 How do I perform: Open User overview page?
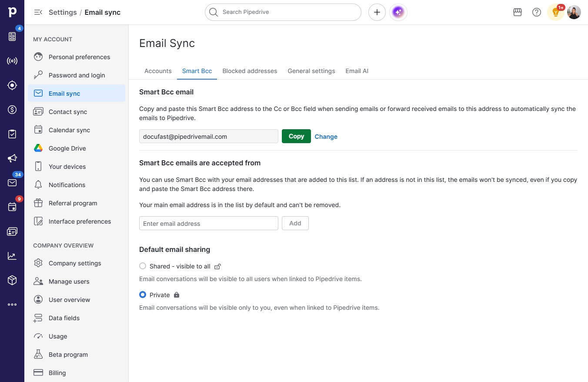tap(77, 300)
